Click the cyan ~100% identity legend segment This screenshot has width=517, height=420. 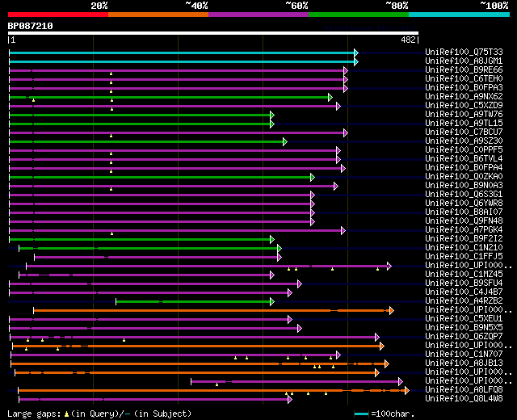tap(460, 15)
